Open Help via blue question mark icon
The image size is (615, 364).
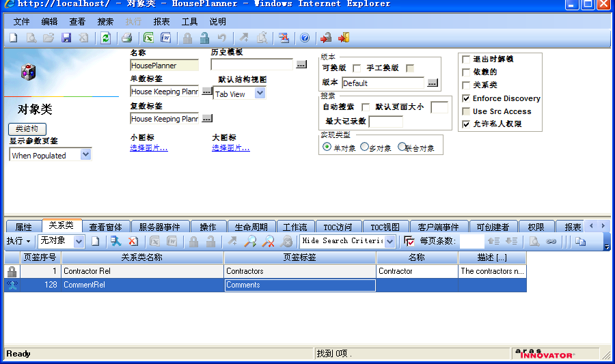point(305,38)
